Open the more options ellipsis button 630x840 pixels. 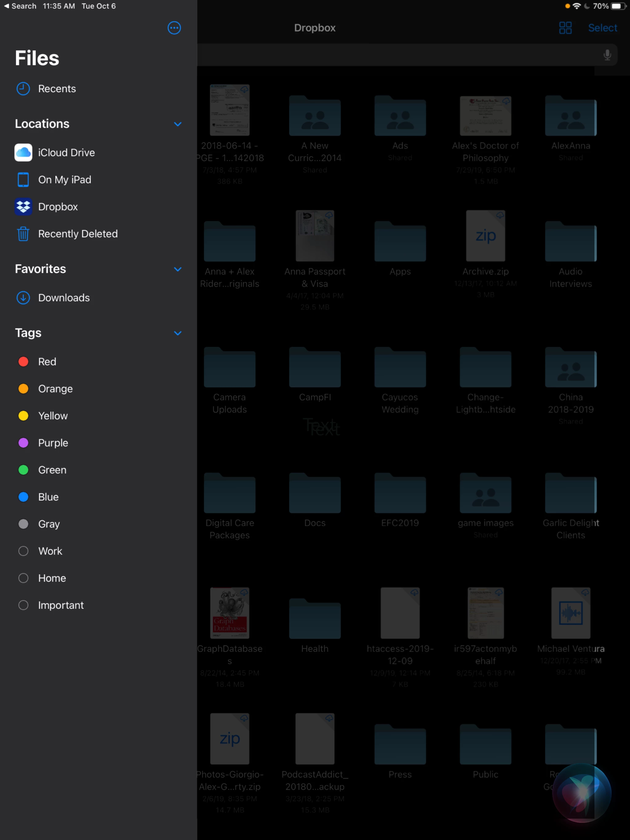pyautogui.click(x=174, y=28)
